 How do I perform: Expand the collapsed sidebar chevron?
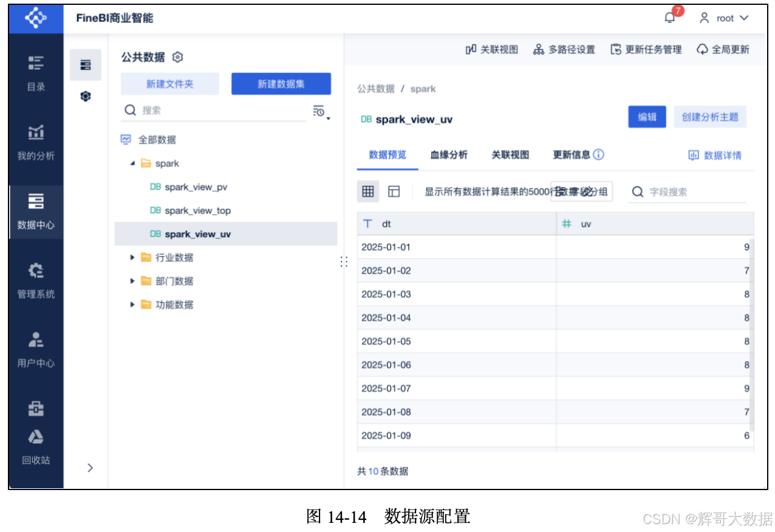coord(90,468)
